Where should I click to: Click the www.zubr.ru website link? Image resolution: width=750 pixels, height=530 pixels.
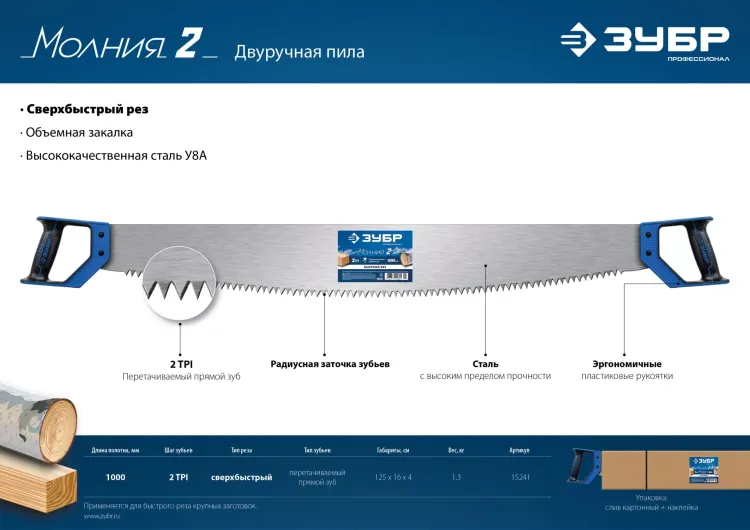[x=102, y=516]
